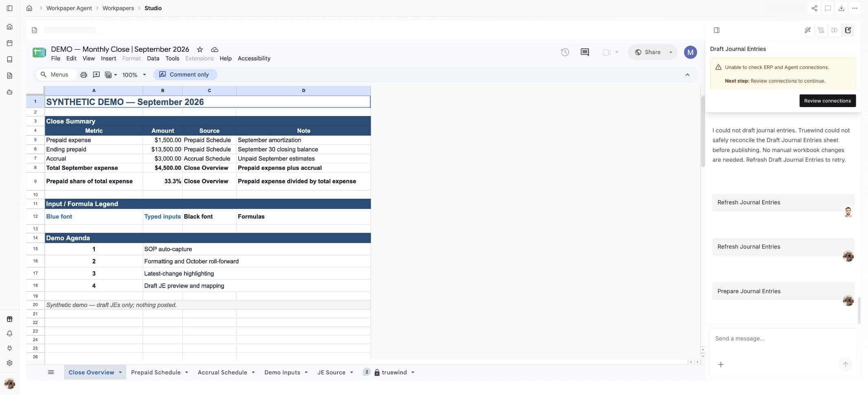Viewport: 868px width, 395px height.
Task: Open the all sheets list icon
Action: coord(51,372)
